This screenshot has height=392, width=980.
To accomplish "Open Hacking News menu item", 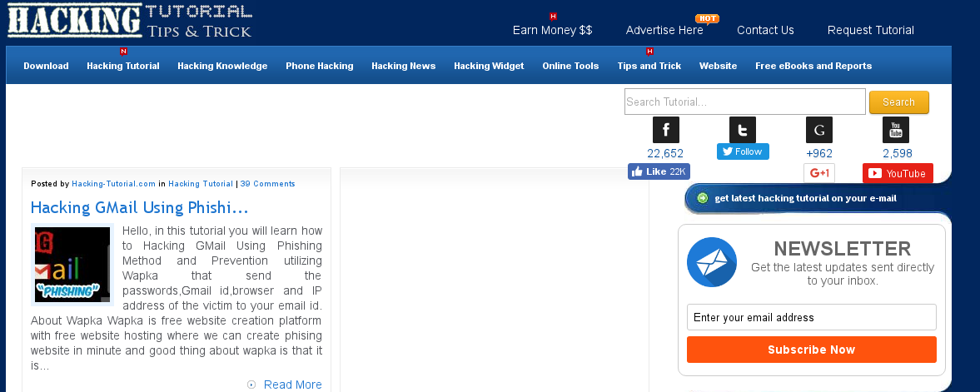I will pos(404,66).
